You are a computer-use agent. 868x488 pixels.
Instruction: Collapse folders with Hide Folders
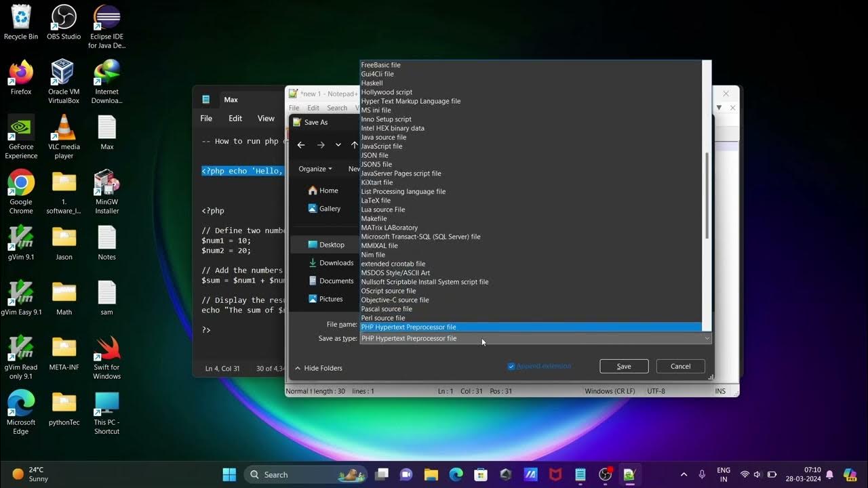[x=318, y=368]
